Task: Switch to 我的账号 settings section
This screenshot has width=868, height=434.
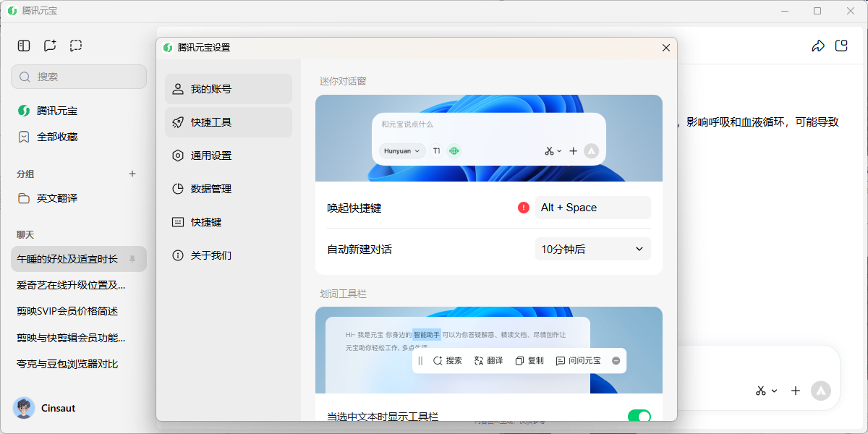Action: 229,89
